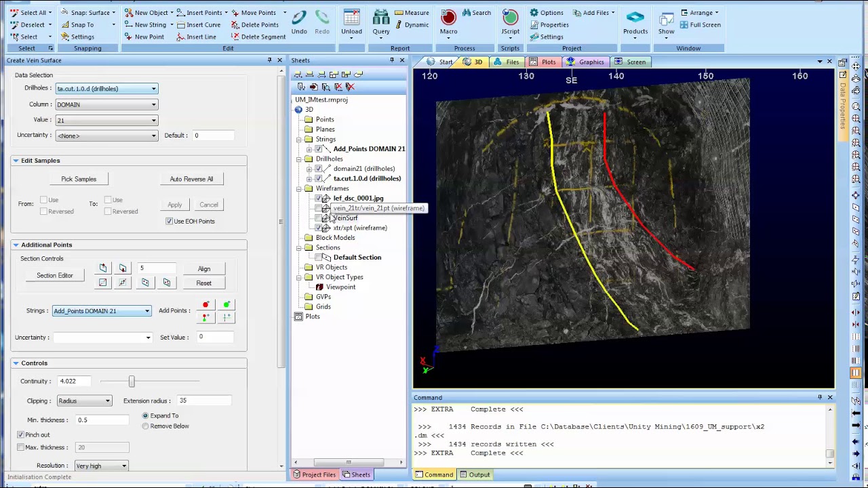Click the Undo icon
The height and width of the screenshot is (488, 868).
point(299,22)
